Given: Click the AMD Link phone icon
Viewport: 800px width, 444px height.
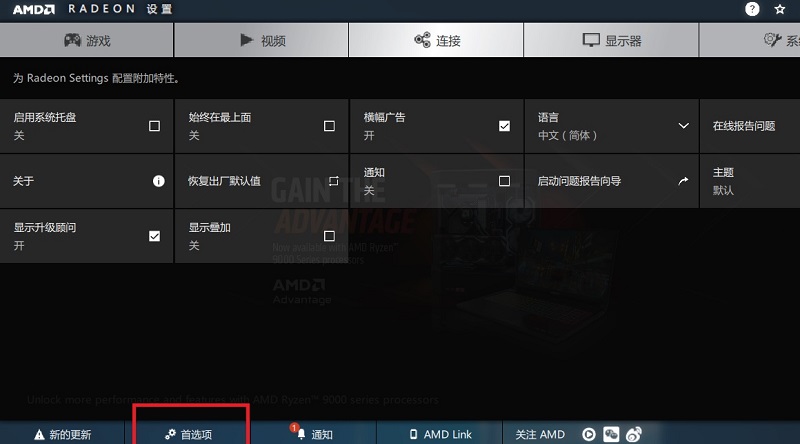Looking at the screenshot, I should (x=413, y=434).
